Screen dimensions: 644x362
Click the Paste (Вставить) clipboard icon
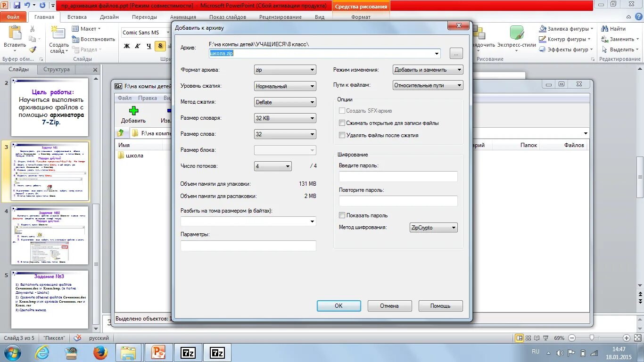click(x=15, y=33)
